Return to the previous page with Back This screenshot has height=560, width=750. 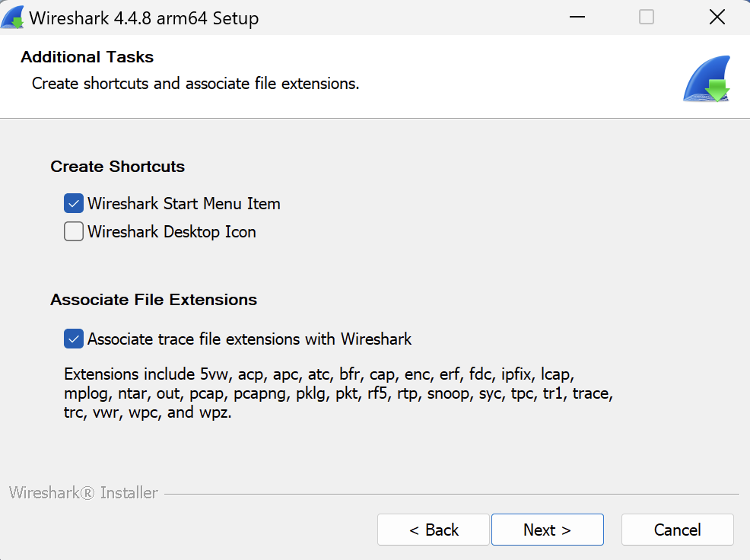click(x=434, y=530)
